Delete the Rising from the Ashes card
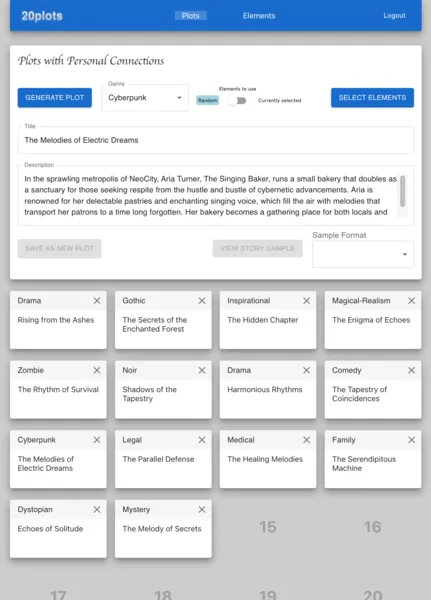This screenshot has width=431, height=600. click(x=97, y=301)
